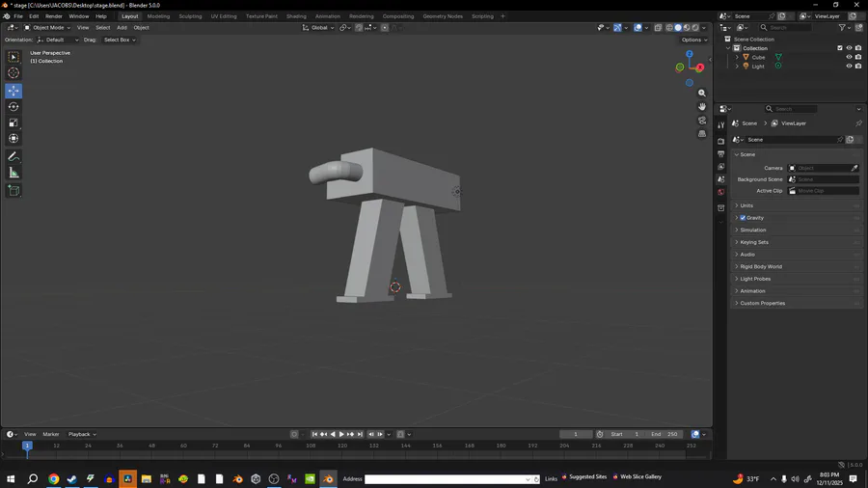Screen dimensions: 868x488
Task: Hide the Cube in outliner viewport
Action: (849, 57)
